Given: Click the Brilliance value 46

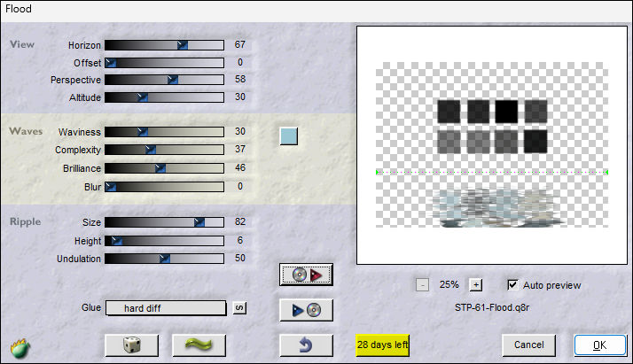Looking at the screenshot, I should point(240,167).
